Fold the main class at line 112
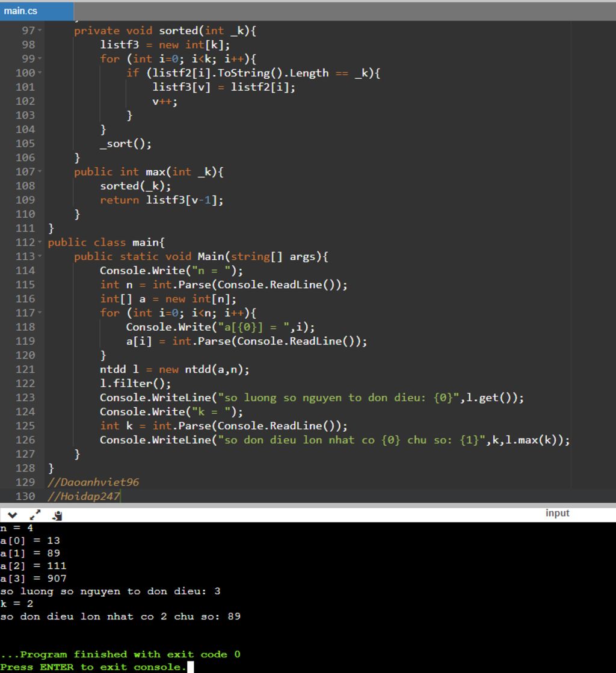The image size is (616, 673). (40, 242)
